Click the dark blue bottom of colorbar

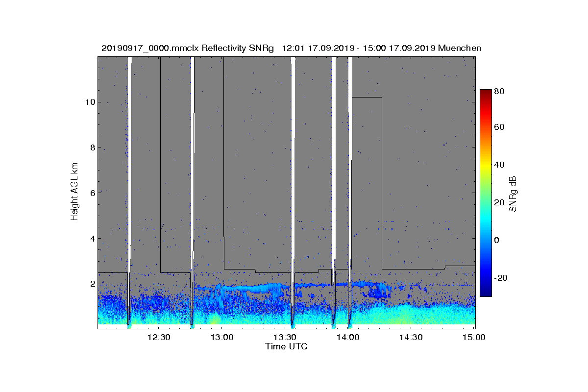click(486, 292)
